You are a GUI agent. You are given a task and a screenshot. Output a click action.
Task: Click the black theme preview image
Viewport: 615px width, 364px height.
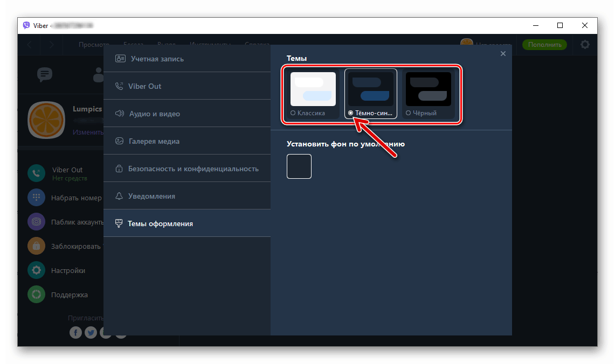(429, 89)
